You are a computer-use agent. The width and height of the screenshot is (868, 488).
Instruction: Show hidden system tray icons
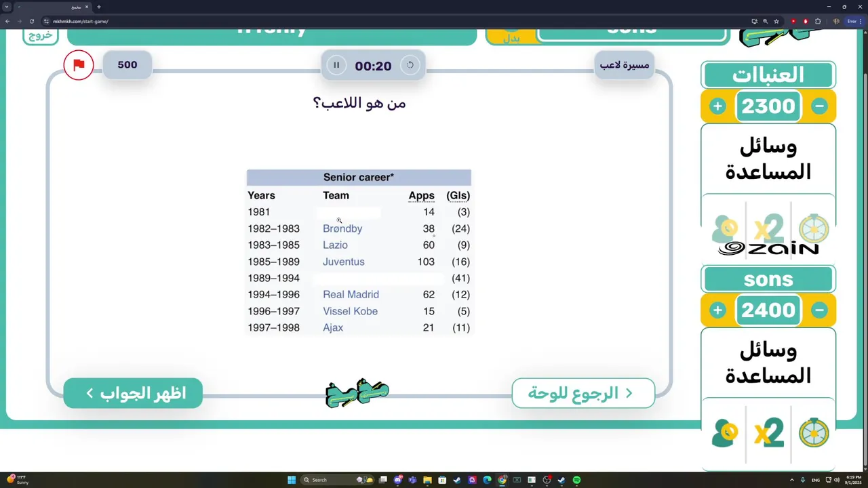[791, 480]
